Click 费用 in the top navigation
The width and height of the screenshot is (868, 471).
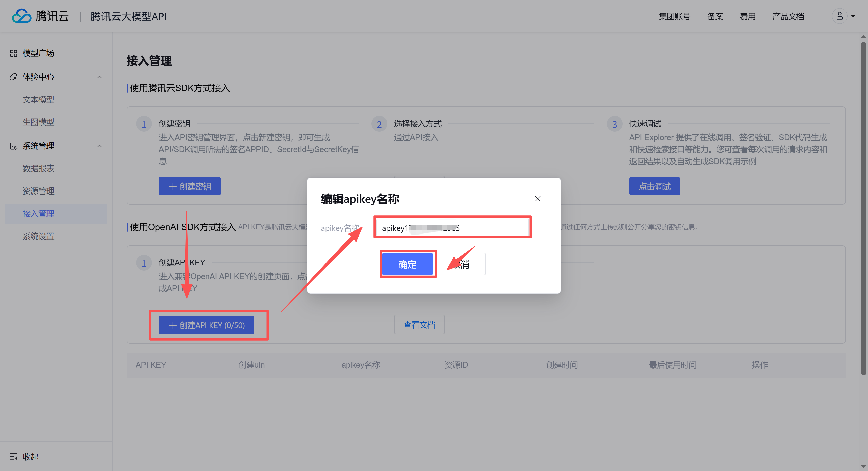pos(747,16)
